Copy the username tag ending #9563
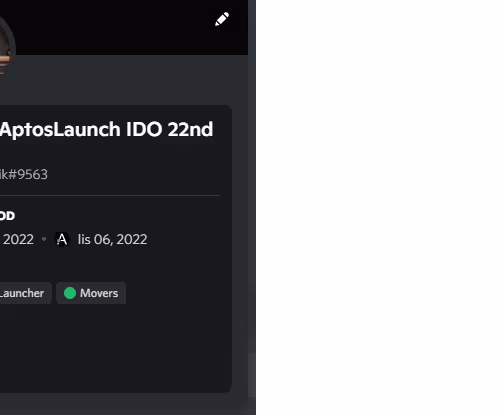 point(24,174)
